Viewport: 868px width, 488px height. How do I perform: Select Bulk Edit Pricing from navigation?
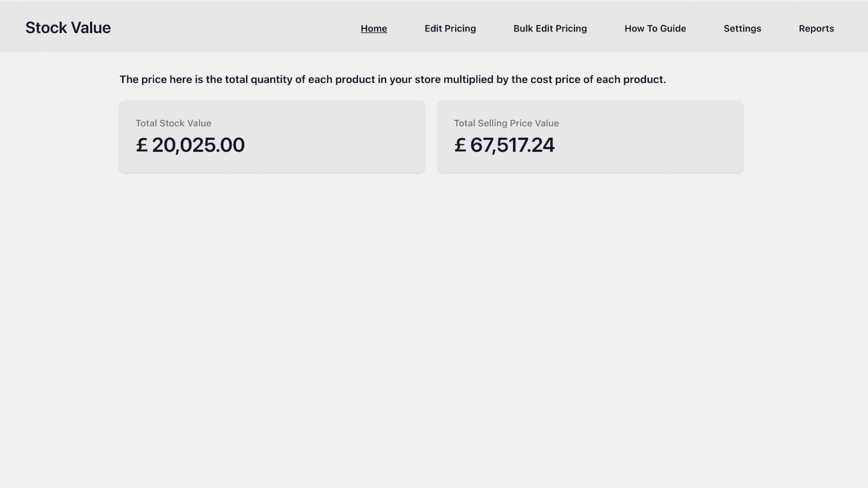point(550,28)
